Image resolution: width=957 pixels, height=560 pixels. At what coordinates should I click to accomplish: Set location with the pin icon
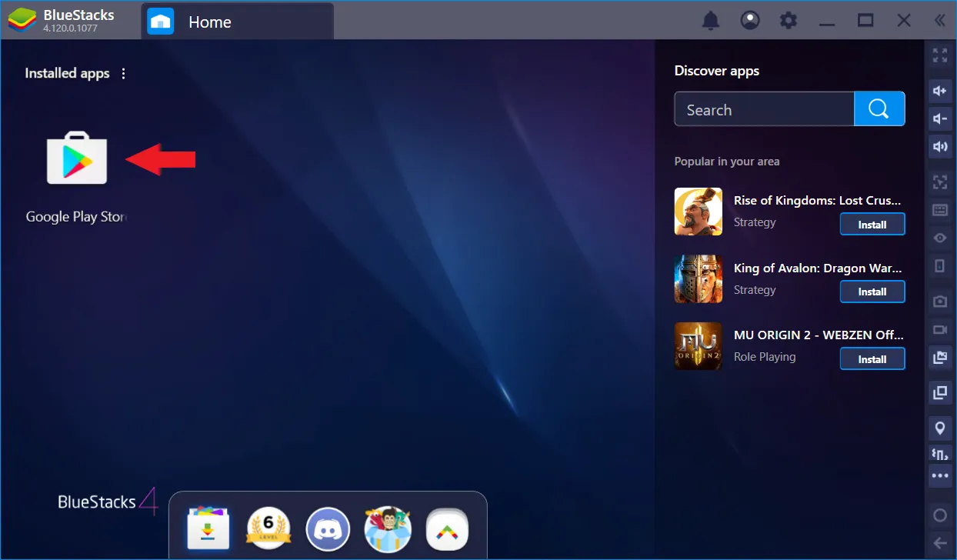(x=939, y=428)
